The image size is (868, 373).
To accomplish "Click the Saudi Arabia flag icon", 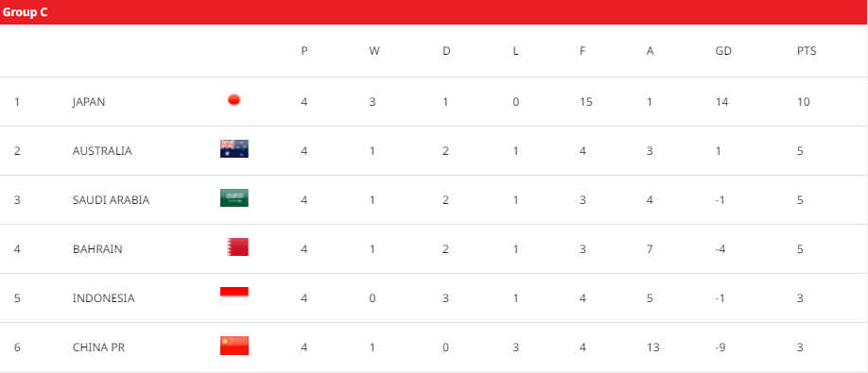I will coord(234,197).
